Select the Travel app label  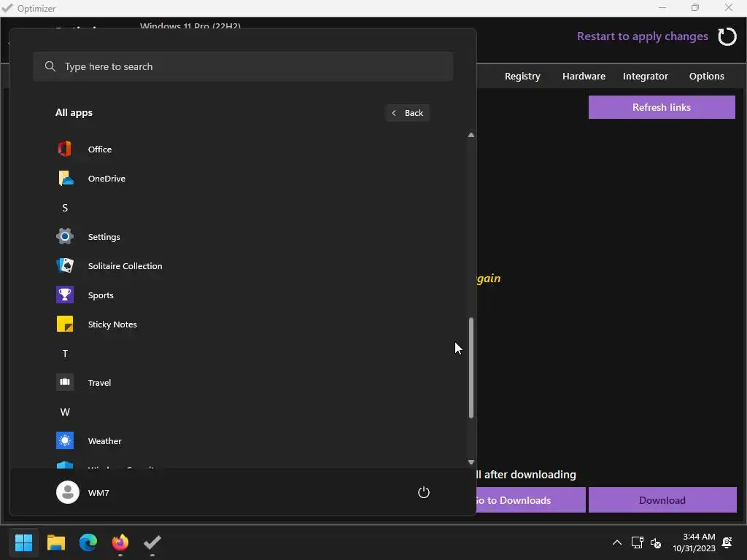click(99, 382)
